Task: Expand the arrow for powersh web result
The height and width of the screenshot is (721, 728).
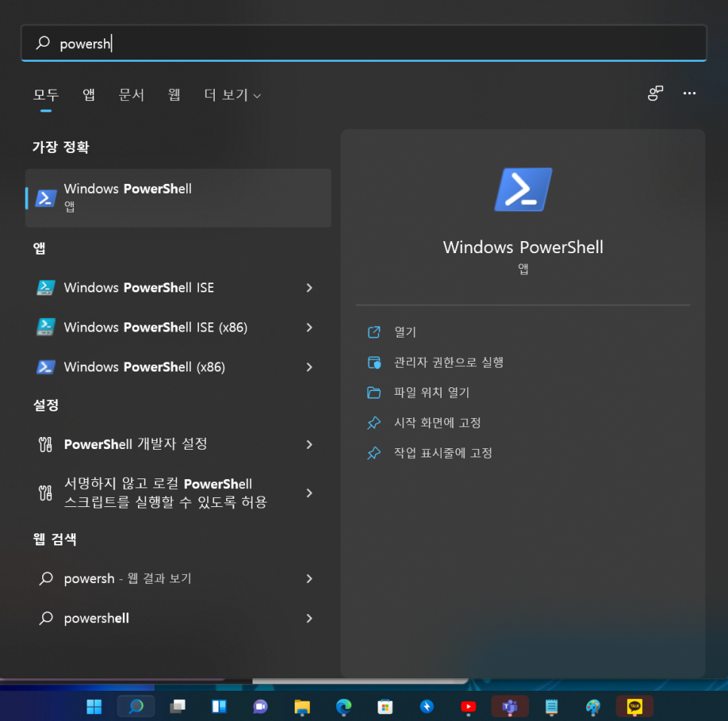Action: [x=309, y=579]
